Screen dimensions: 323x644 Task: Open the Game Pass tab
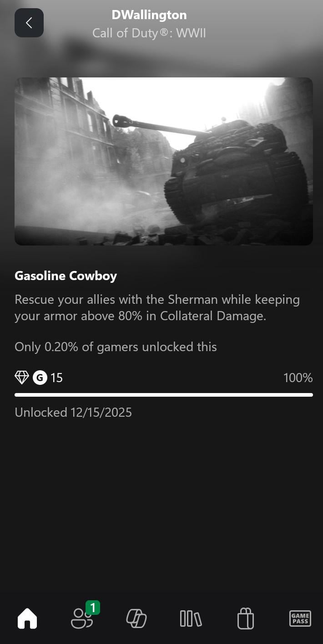[300, 619]
